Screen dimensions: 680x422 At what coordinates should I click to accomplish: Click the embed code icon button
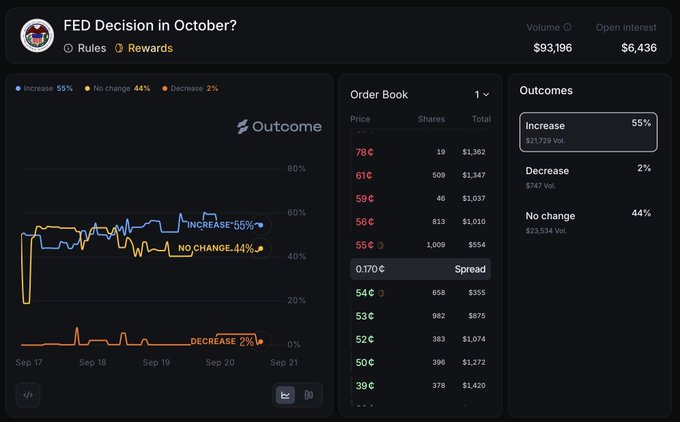pyautogui.click(x=28, y=395)
